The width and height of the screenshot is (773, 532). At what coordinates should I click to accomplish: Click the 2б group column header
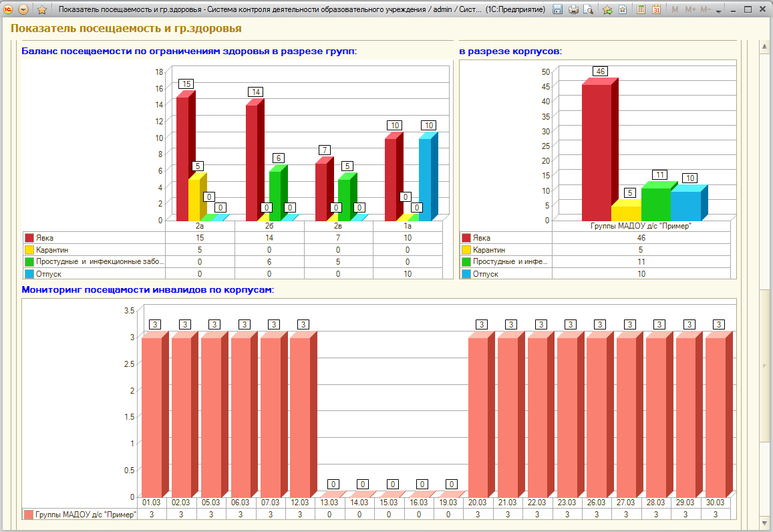coord(269,226)
